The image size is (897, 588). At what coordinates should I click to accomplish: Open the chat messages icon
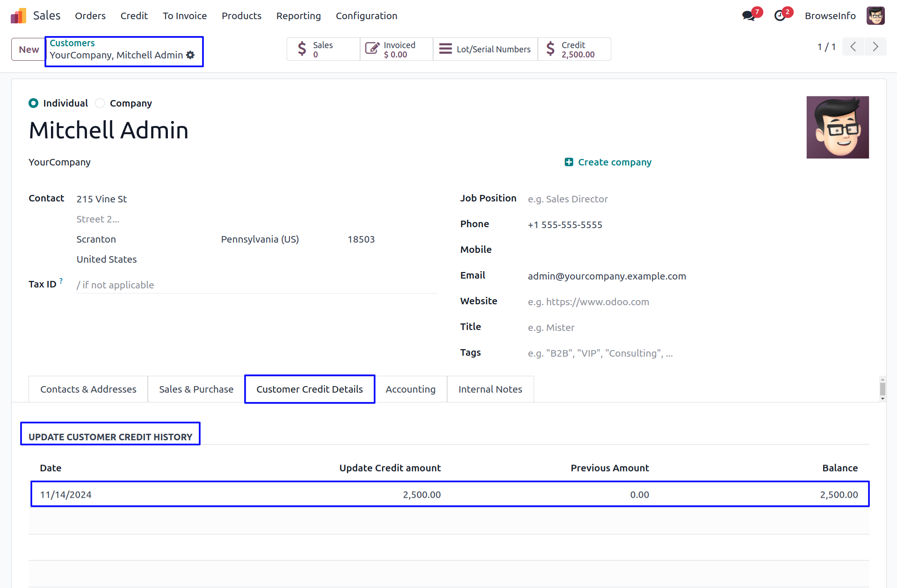tap(748, 16)
